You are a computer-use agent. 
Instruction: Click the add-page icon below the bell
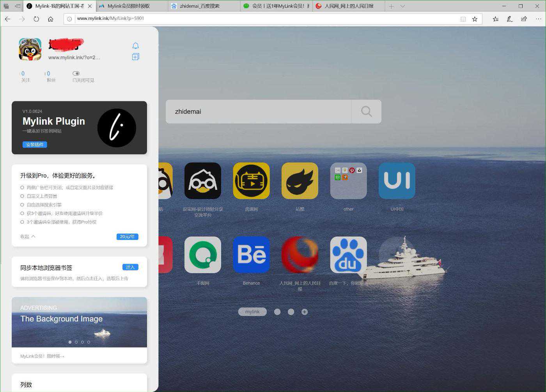click(135, 57)
